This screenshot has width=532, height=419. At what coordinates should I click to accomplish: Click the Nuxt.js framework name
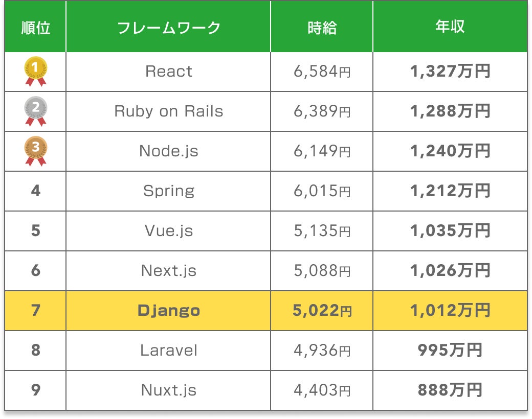tap(169, 390)
